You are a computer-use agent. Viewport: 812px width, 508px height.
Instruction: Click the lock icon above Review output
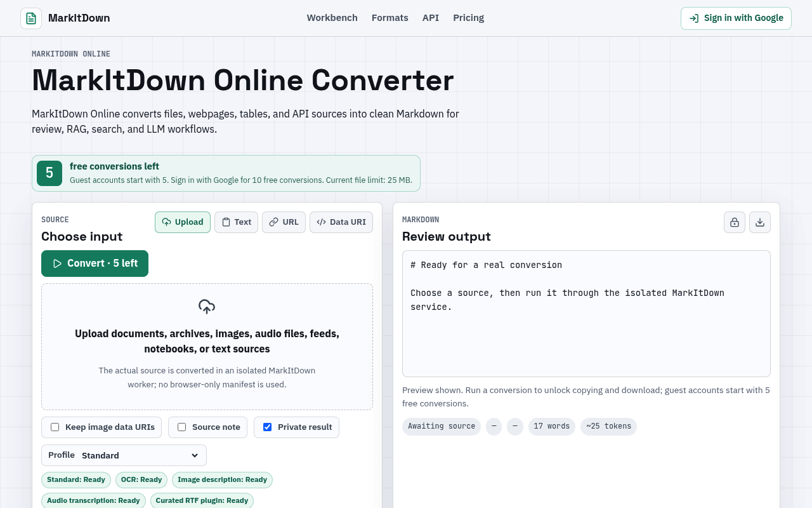pyautogui.click(x=735, y=222)
